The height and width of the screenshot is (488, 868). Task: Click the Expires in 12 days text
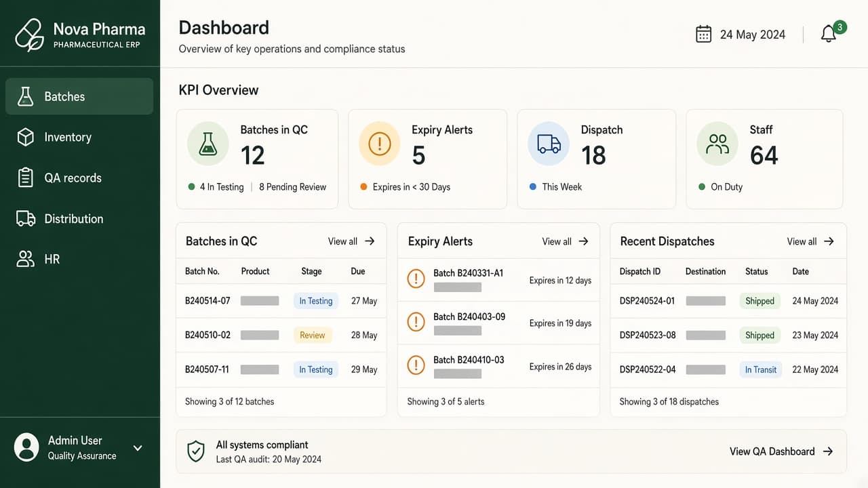(560, 280)
